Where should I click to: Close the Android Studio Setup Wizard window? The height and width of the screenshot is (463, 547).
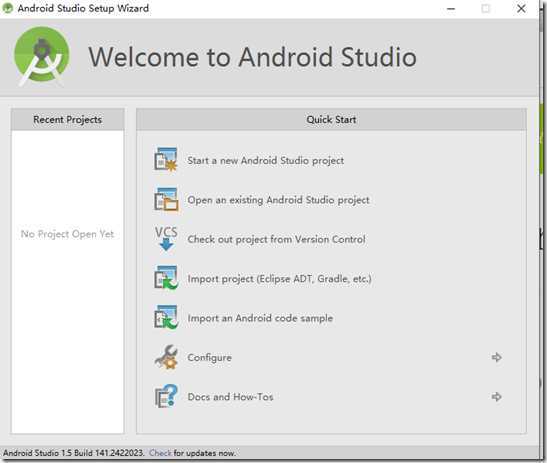(521, 8)
